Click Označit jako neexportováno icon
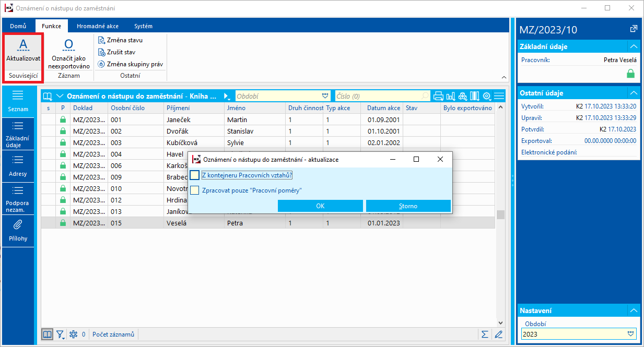This screenshot has height=347, width=644. 69,44
